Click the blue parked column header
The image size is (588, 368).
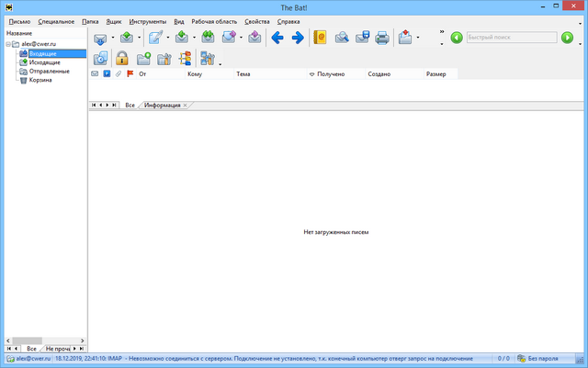point(107,73)
